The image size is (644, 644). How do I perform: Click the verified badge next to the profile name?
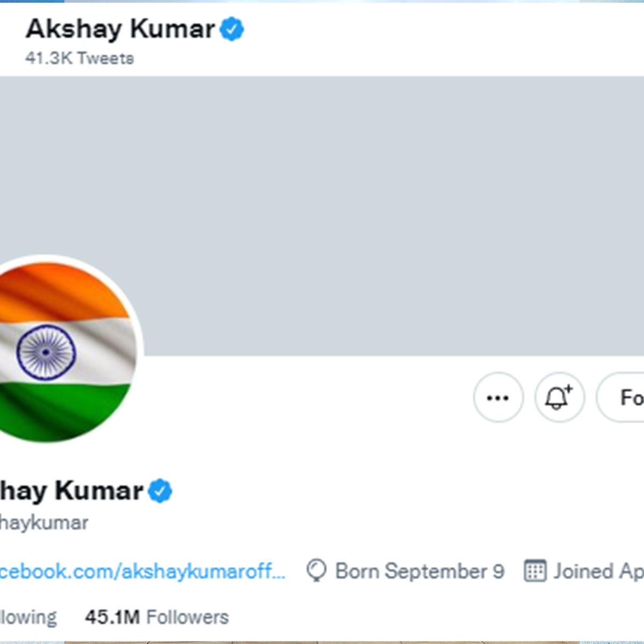(x=160, y=491)
